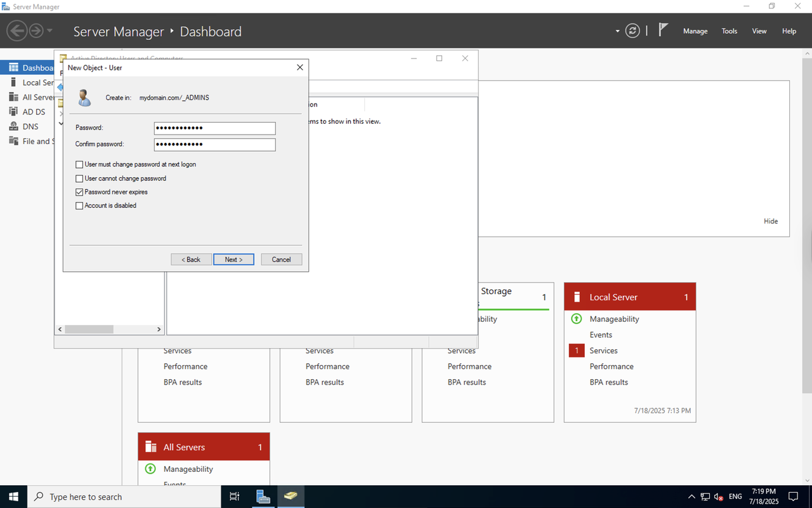Open File and Storage Services in sidebar

pyautogui.click(x=27, y=141)
